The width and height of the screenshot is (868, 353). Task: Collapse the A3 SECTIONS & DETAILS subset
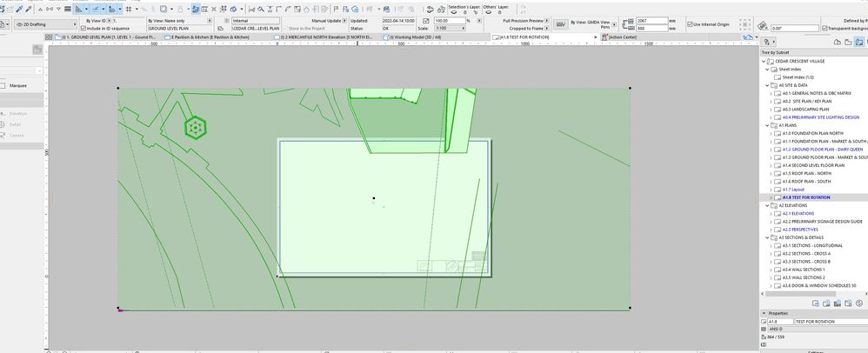coord(767,237)
